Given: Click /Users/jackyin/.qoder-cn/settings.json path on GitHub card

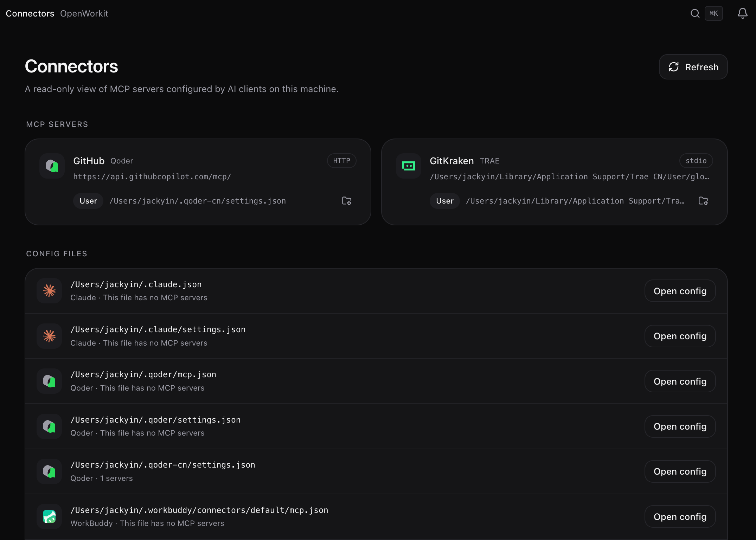Looking at the screenshot, I should (x=198, y=201).
